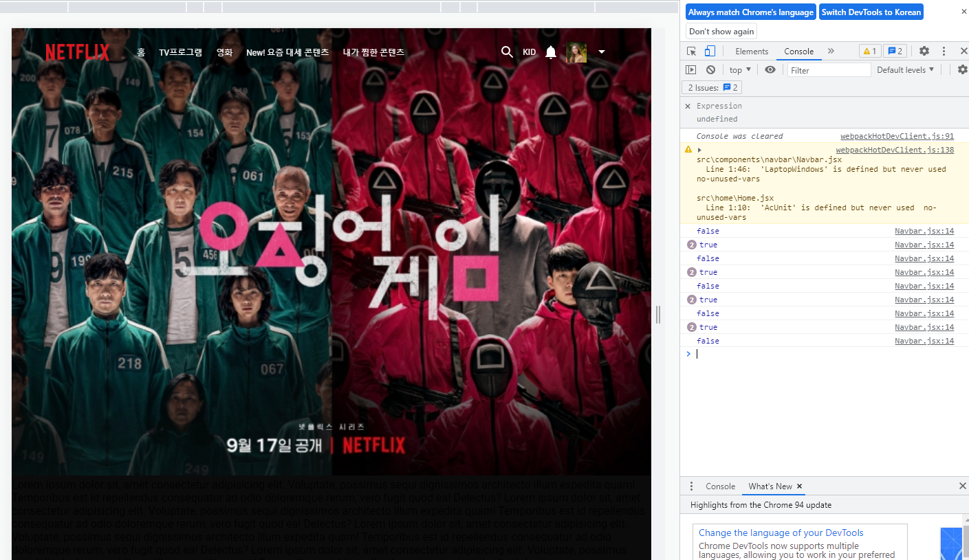Open the warnings count badge

pyautogui.click(x=869, y=52)
